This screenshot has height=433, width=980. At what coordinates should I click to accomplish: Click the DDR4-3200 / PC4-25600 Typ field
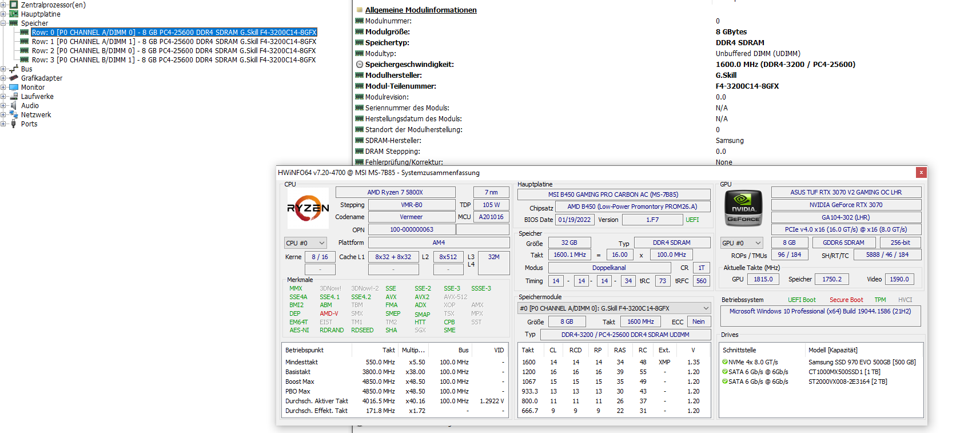[625, 335]
